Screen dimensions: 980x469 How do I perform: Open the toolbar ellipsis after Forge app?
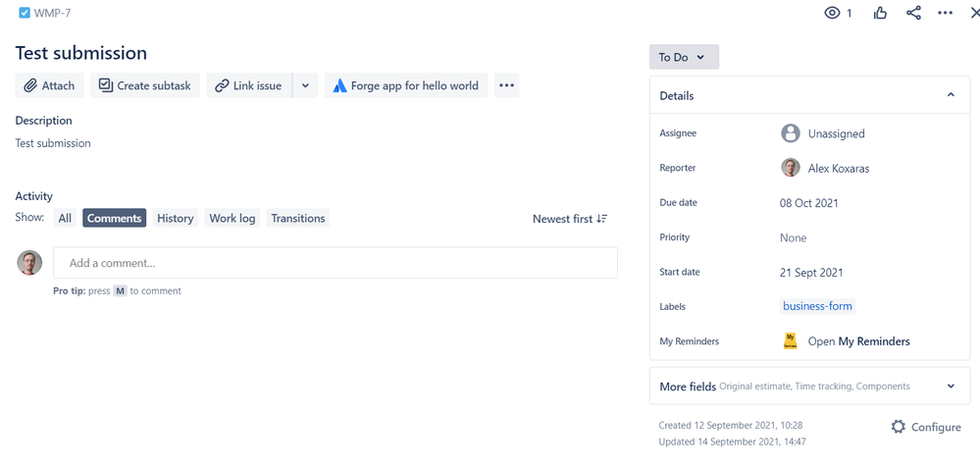[507, 85]
